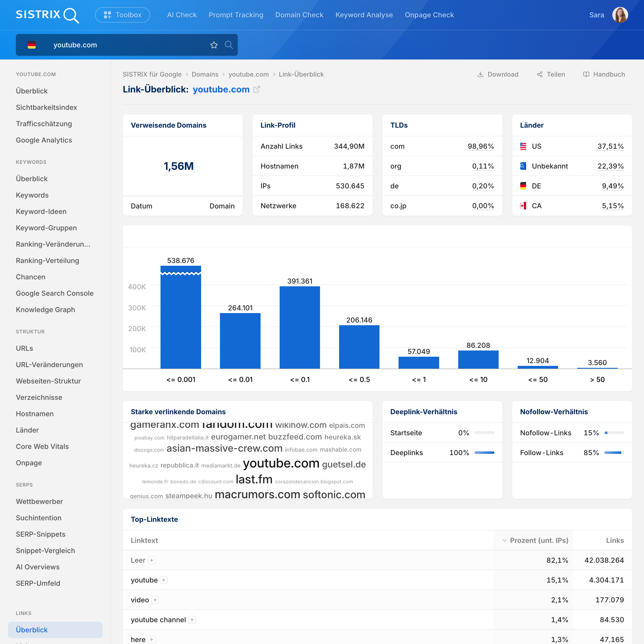Click the US flag icon in Länder
644x644 pixels.
point(523,146)
